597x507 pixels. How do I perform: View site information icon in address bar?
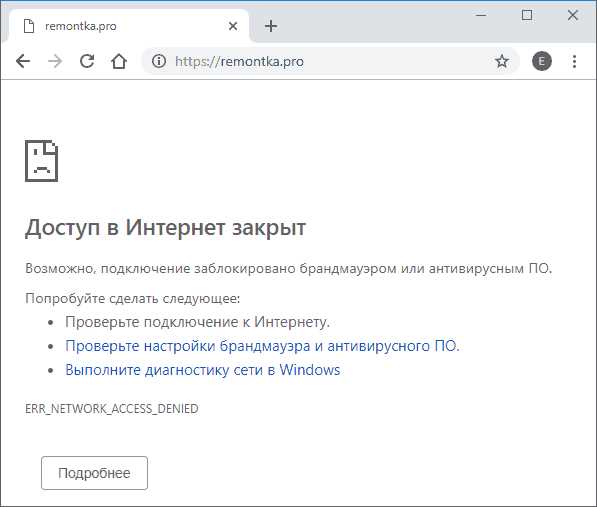[x=159, y=61]
